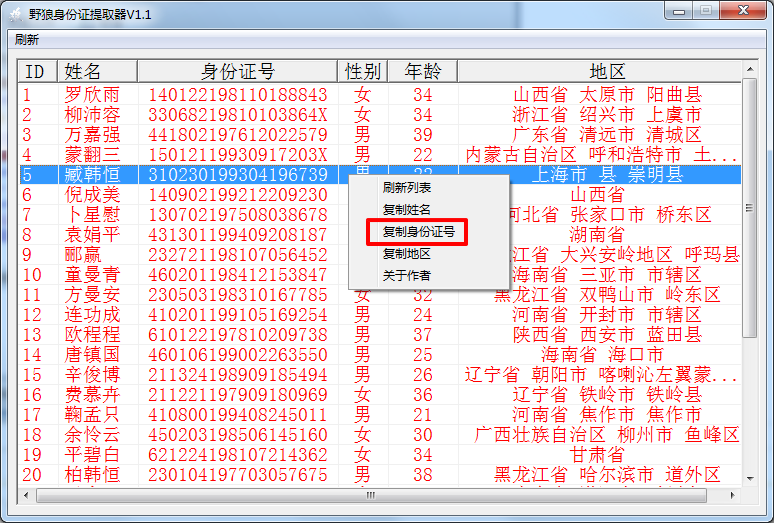Click ID number 610122197810209738
This screenshot has height=523, width=774.
point(238,335)
